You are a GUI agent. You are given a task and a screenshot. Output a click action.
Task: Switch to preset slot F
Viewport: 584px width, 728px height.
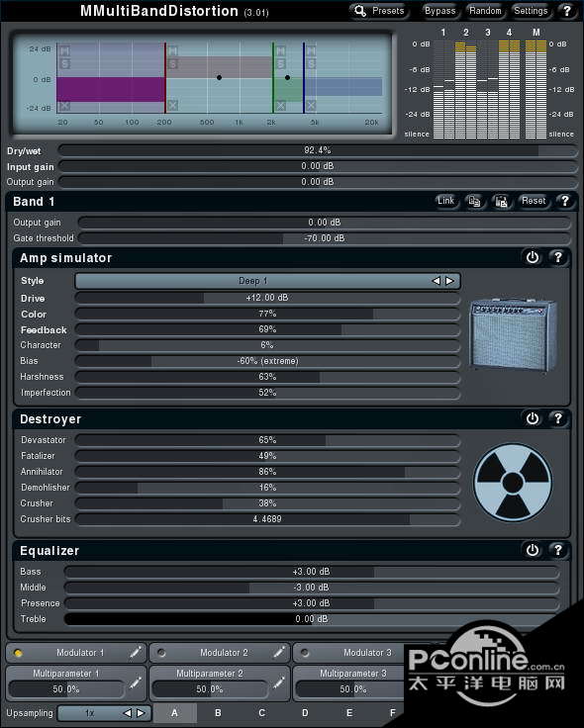(393, 713)
